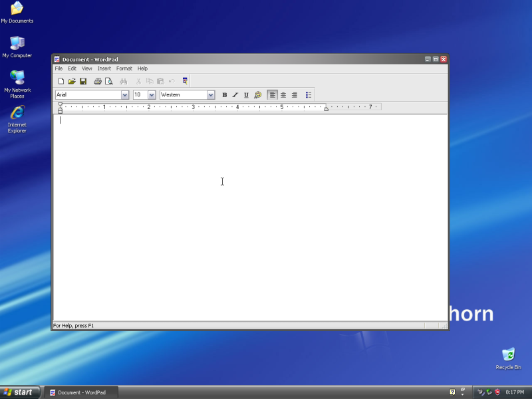
Task: Open the Western script dropdown
Action: click(211, 94)
